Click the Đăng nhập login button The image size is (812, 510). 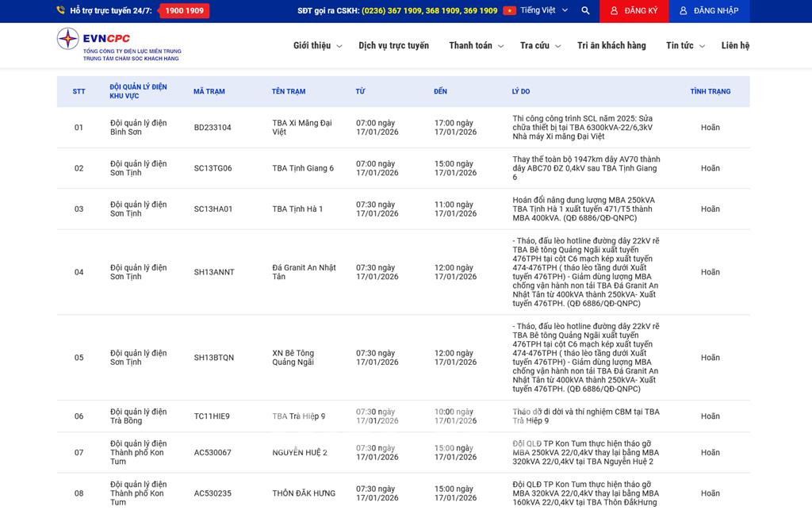click(708, 11)
